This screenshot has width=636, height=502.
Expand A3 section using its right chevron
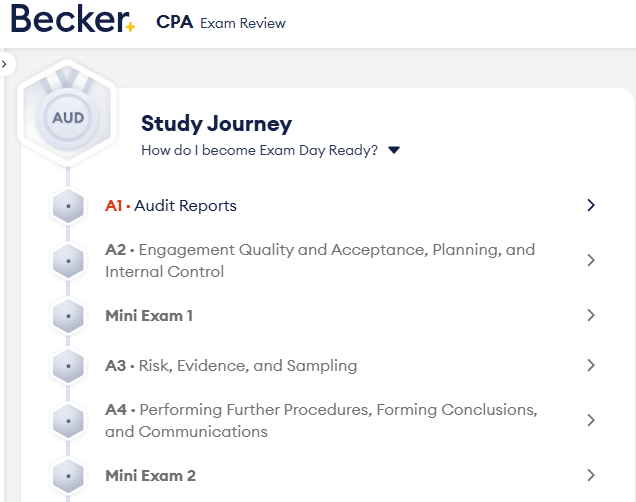pyautogui.click(x=591, y=366)
